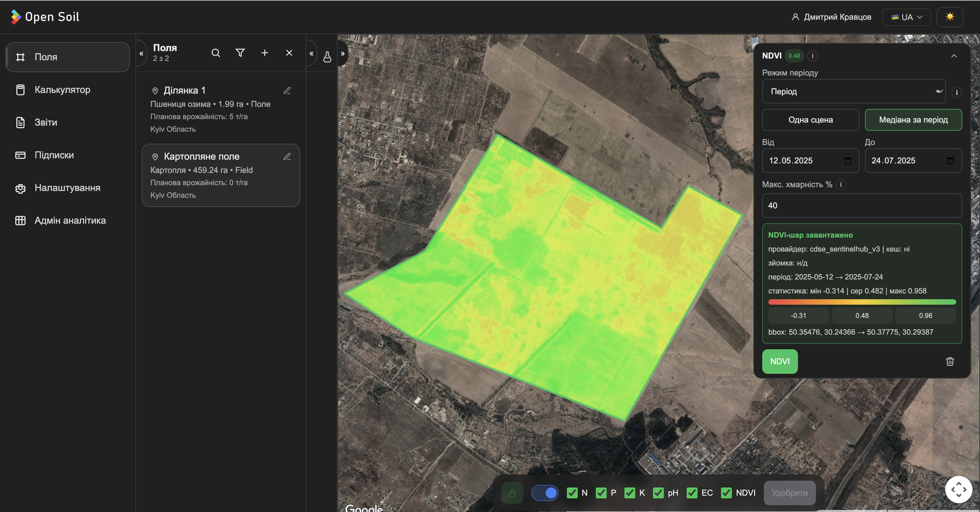Viewport: 980px width, 512px height.
Task: Go to Звіти section
Action: pyautogui.click(x=68, y=123)
